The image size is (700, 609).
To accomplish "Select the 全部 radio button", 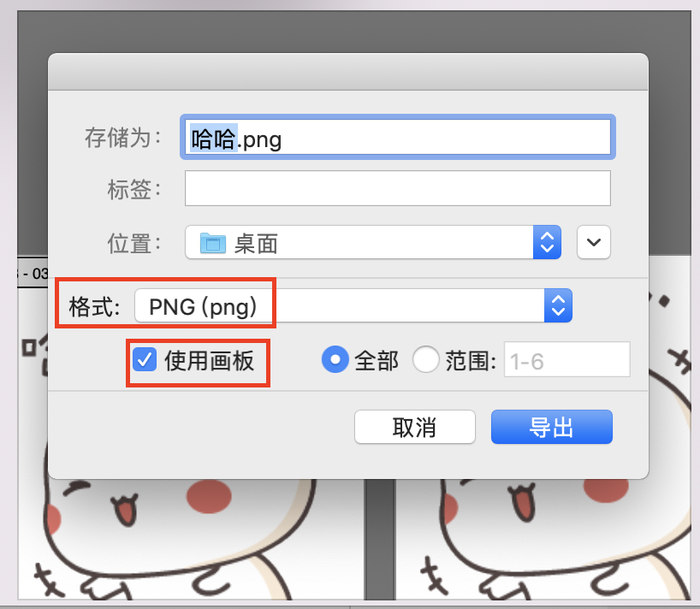I will coord(335,359).
